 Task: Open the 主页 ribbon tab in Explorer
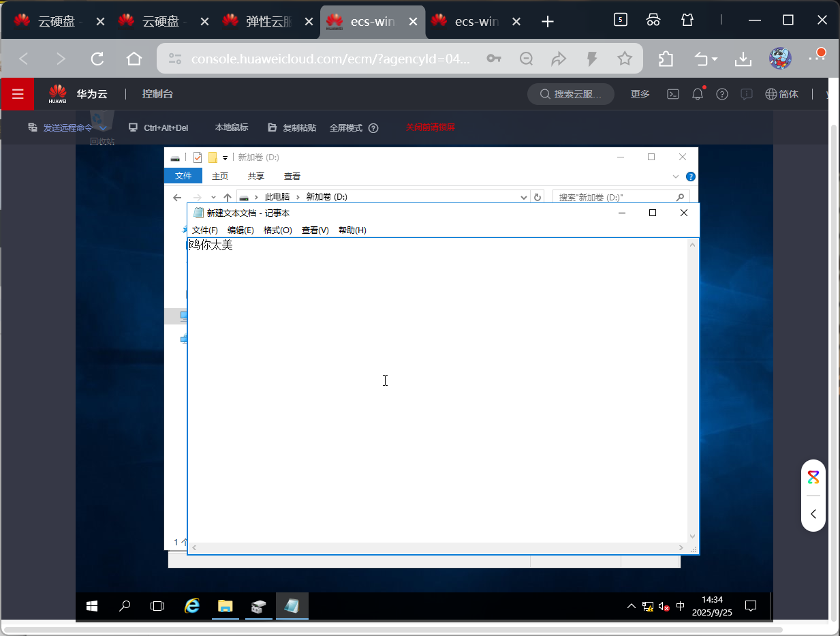[x=220, y=176]
